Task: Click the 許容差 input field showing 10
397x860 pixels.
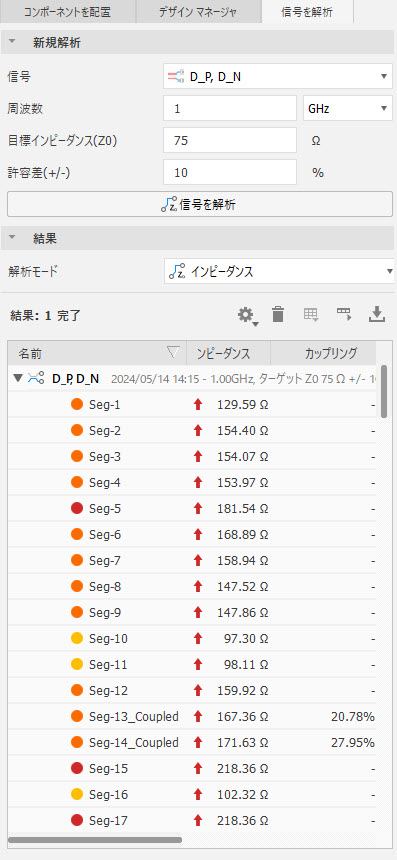Action: click(230, 173)
